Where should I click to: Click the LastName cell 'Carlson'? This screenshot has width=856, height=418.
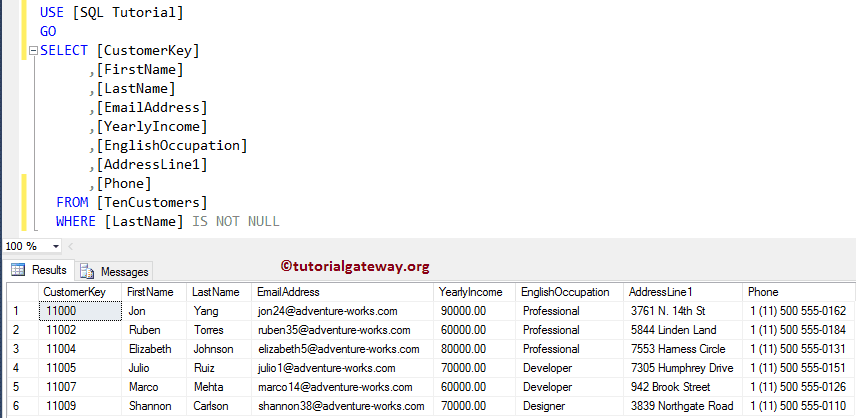coord(219,406)
